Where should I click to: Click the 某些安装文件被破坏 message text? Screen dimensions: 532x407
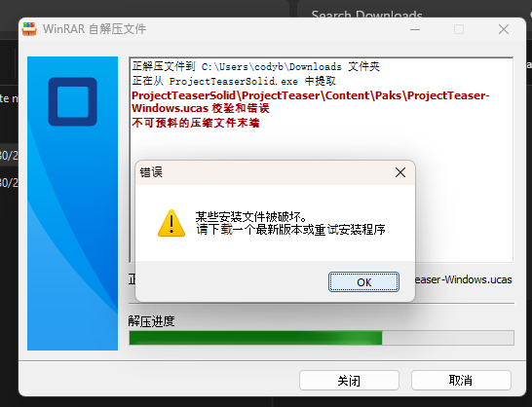pos(250,217)
